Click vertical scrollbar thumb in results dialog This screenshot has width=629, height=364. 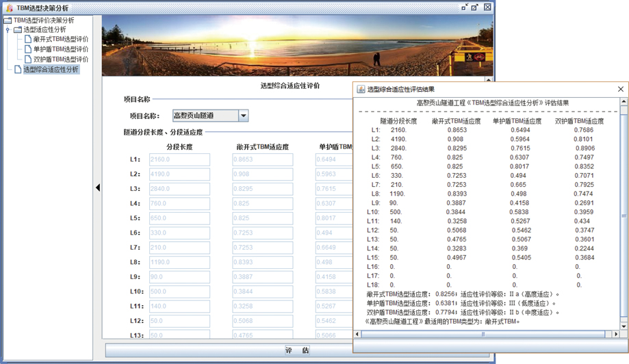624,216
